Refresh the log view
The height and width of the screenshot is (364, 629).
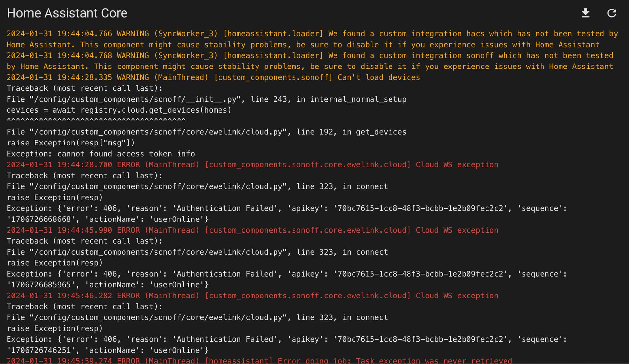point(612,13)
